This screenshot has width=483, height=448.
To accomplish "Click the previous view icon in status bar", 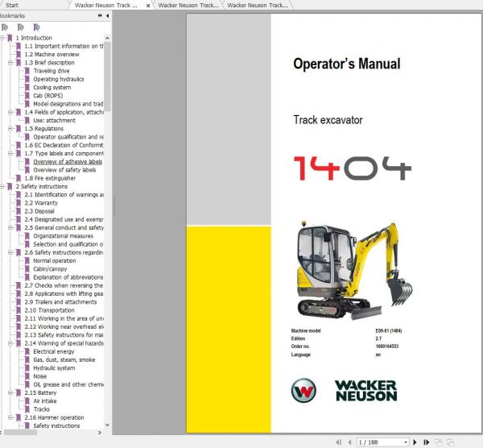I will pyautogui.click(x=439, y=442).
